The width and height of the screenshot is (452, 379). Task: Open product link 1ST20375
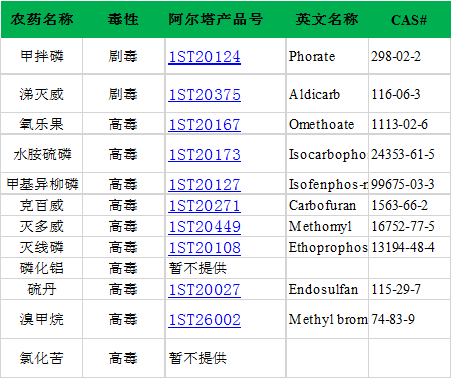(204, 95)
